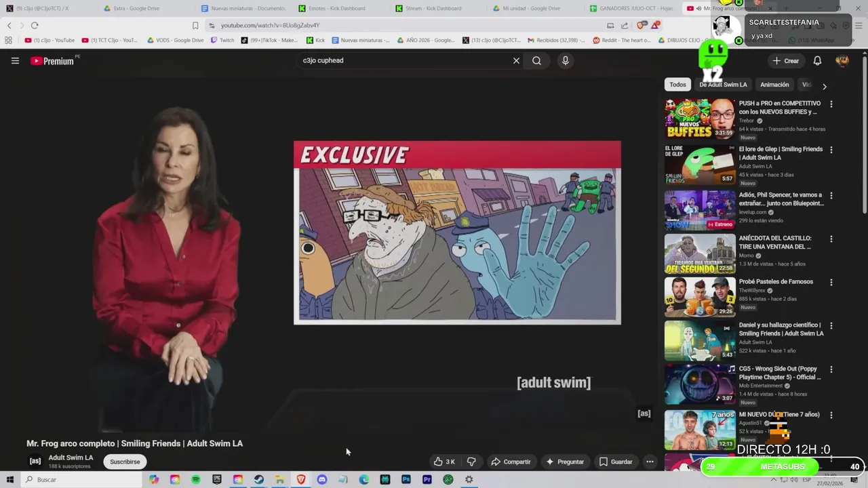Open the Twitch bookmark

pyautogui.click(x=222, y=40)
